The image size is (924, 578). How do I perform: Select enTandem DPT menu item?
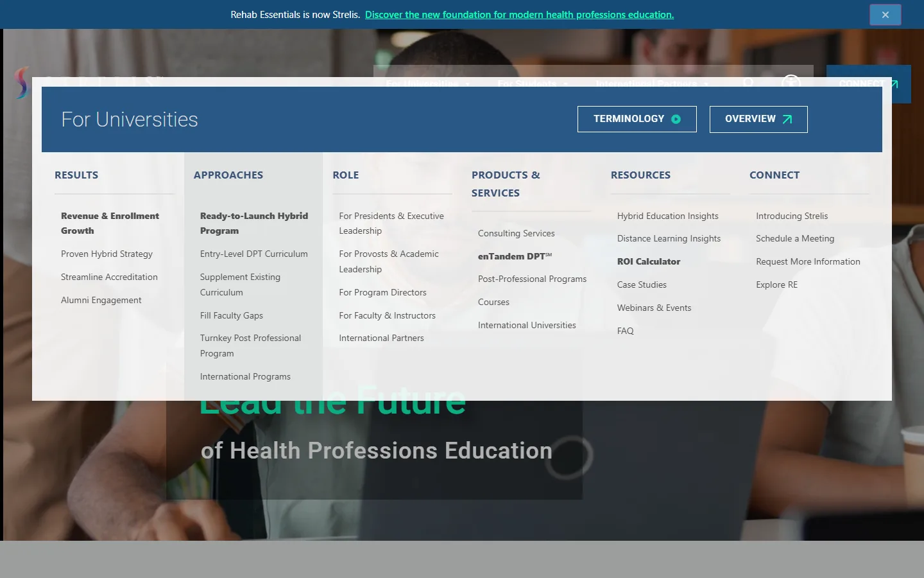(515, 256)
